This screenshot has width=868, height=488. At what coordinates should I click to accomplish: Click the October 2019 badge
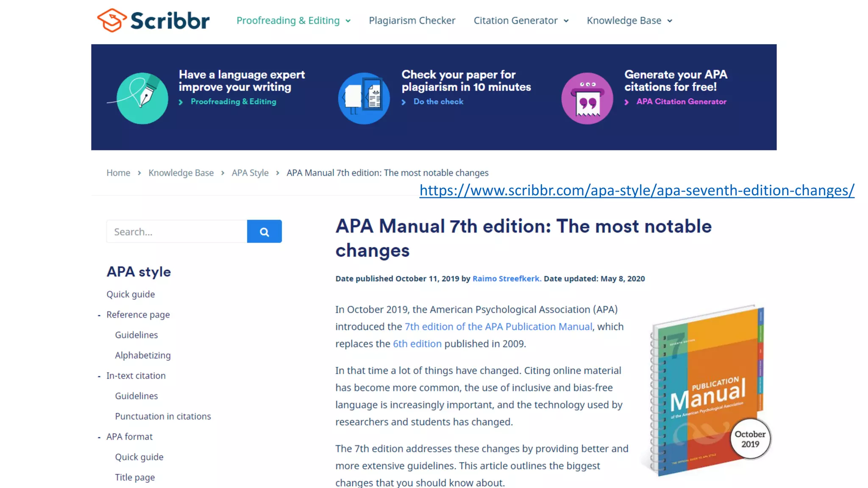coord(750,439)
